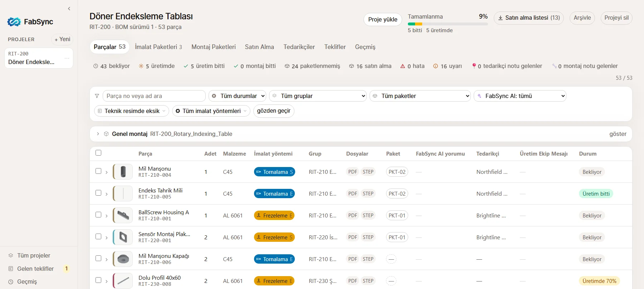Open the Teknik resimde eksik dropdown
The width and height of the screenshot is (644, 289).
(x=132, y=111)
